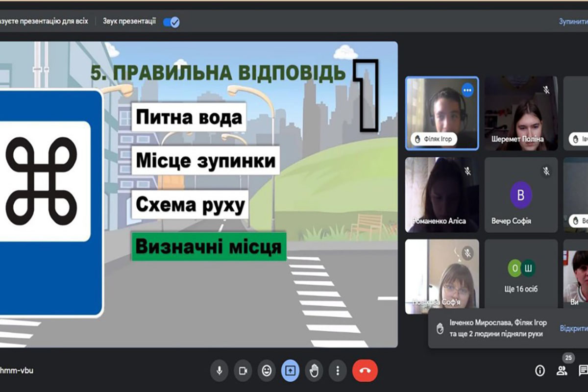
Task: Click the muted mic icon on Новікова Соф'я
Action: tap(467, 253)
